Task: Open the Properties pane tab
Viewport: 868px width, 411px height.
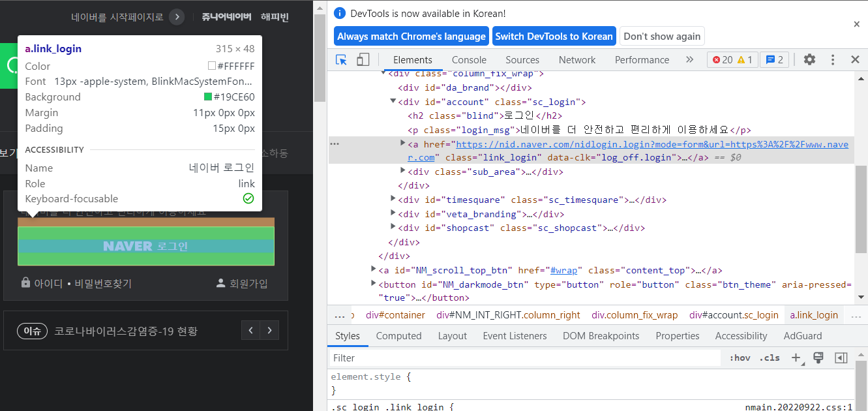Action: [x=678, y=336]
